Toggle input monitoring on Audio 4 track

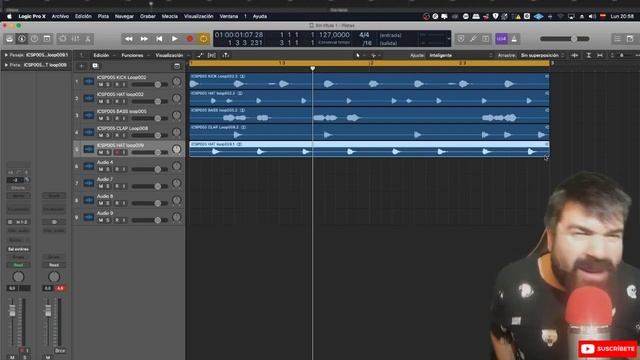pyautogui.click(x=124, y=169)
